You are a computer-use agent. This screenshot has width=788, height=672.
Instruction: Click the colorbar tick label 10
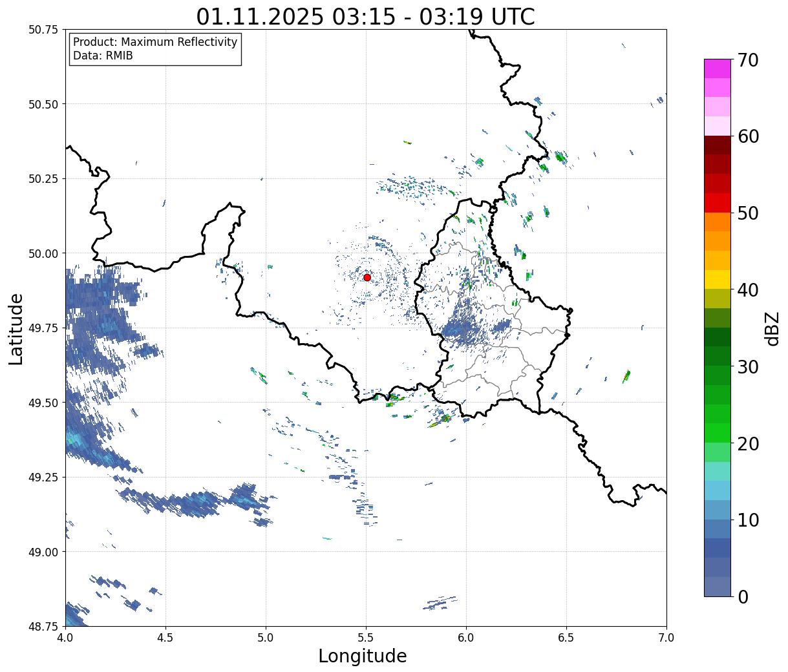pos(748,520)
